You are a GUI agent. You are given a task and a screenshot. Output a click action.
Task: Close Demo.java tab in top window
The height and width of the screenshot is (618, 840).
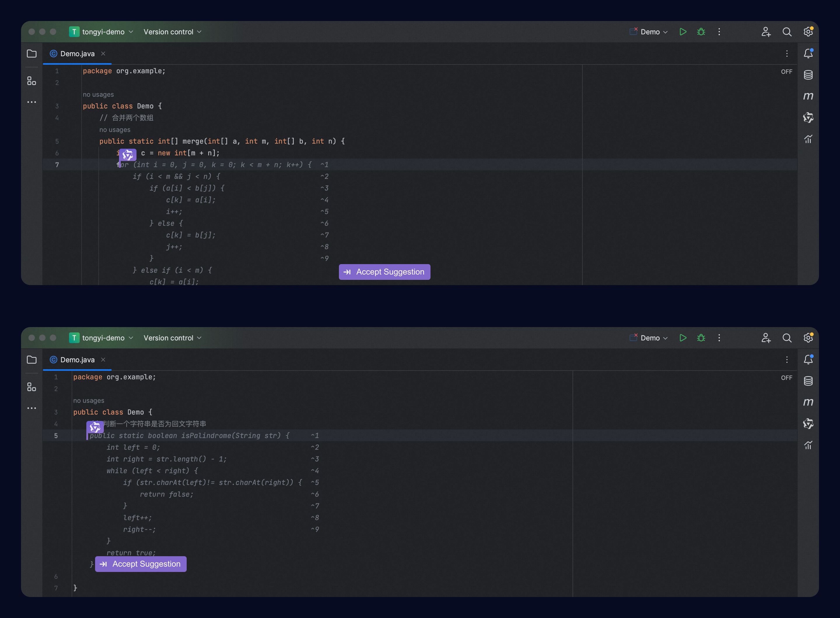(x=103, y=54)
